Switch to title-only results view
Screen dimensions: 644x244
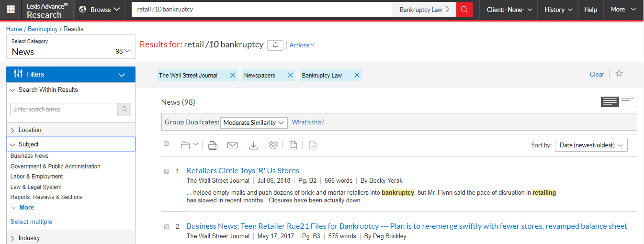pyautogui.click(x=628, y=101)
